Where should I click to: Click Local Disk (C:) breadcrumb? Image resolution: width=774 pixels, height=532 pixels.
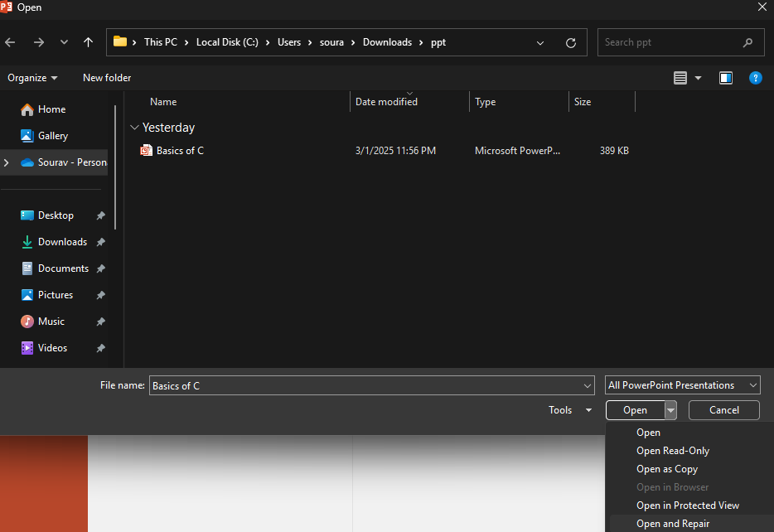pos(227,42)
